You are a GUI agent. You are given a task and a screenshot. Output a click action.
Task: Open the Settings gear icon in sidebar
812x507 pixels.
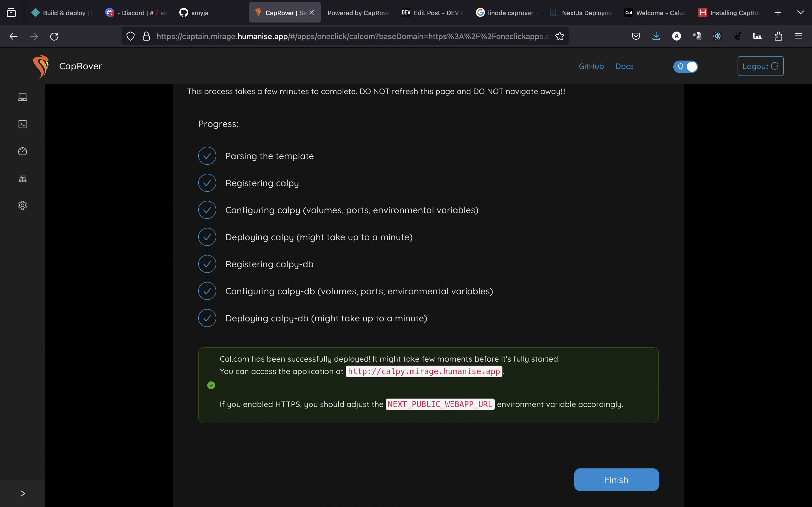pyautogui.click(x=23, y=205)
